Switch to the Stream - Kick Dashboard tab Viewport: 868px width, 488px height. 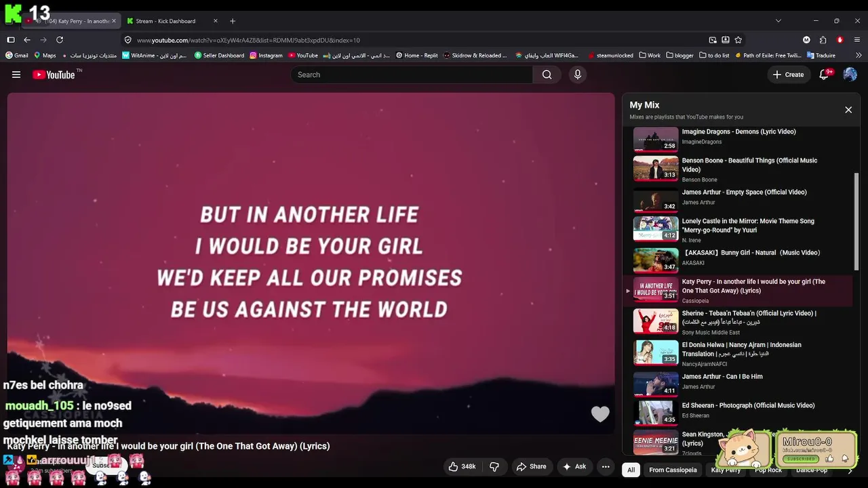tap(172, 21)
